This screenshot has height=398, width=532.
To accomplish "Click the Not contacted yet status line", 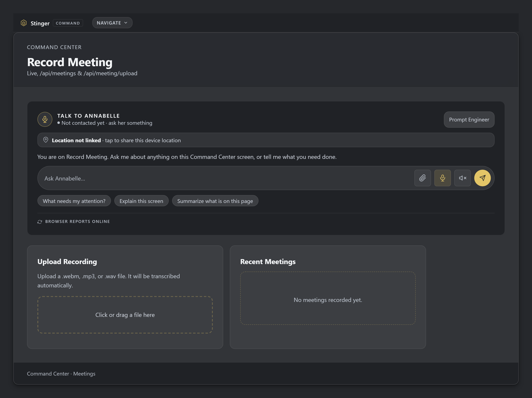I will (x=105, y=123).
